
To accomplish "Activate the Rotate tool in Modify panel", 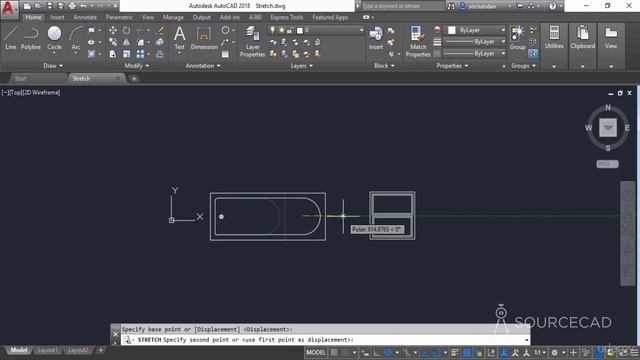I will point(127,30).
